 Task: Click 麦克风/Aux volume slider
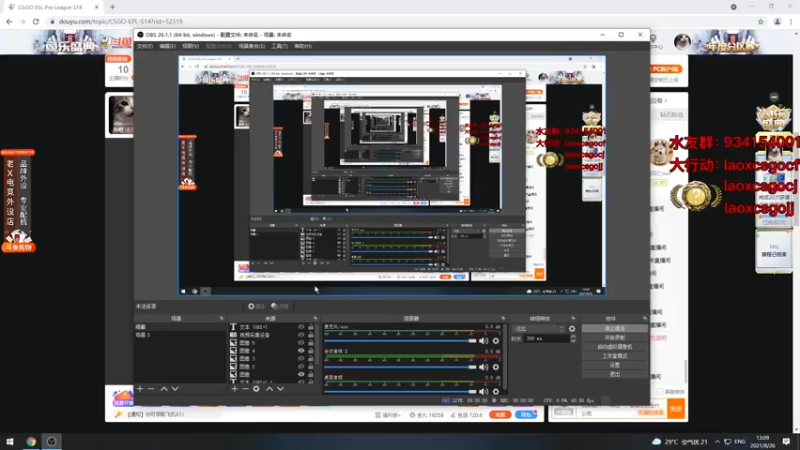click(400, 341)
